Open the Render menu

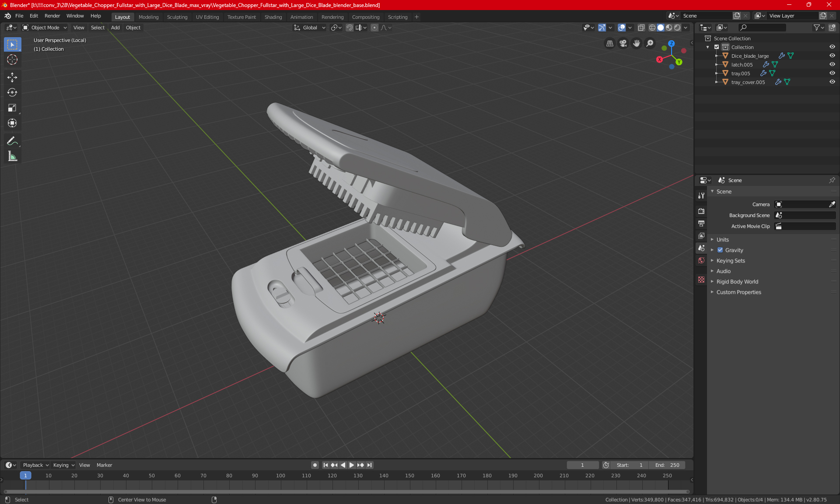pyautogui.click(x=52, y=16)
